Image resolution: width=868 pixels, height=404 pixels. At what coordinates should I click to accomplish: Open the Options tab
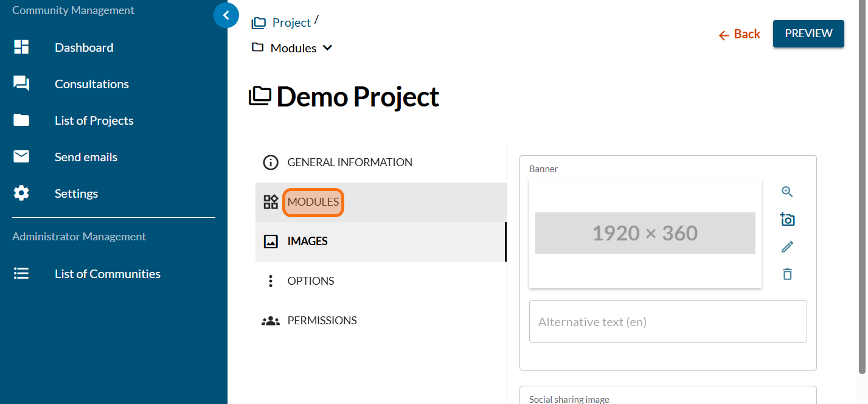coord(310,281)
